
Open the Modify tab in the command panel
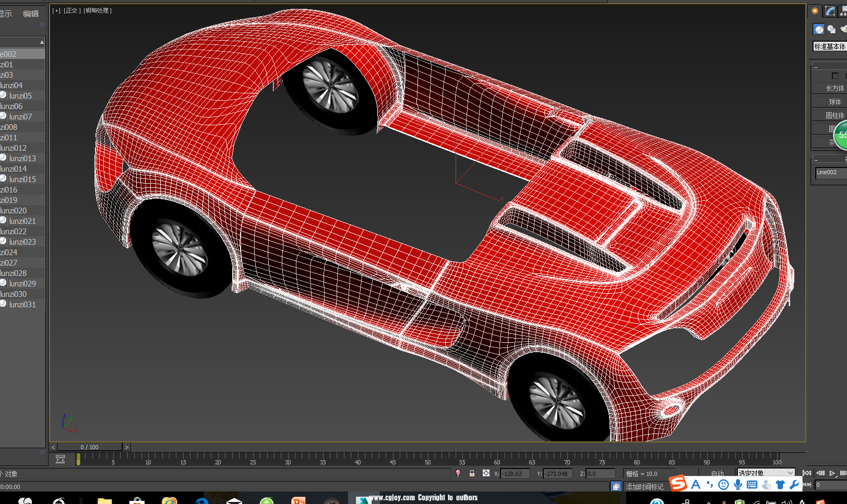[830, 10]
